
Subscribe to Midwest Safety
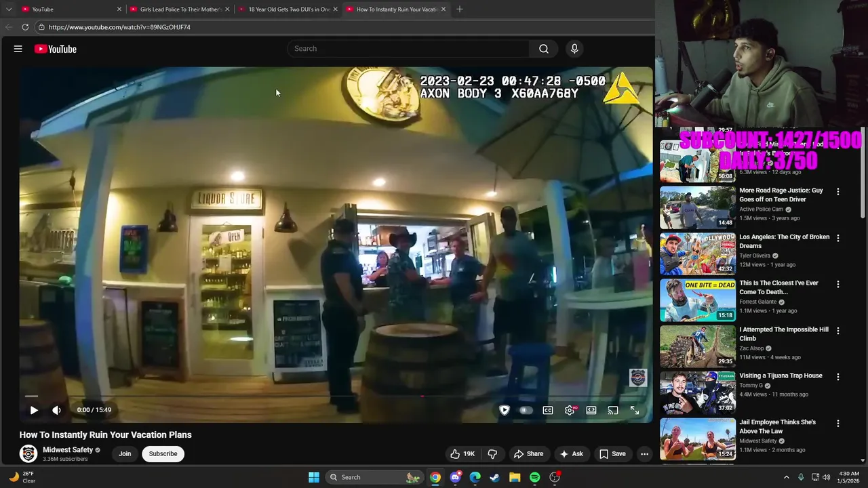point(163,454)
